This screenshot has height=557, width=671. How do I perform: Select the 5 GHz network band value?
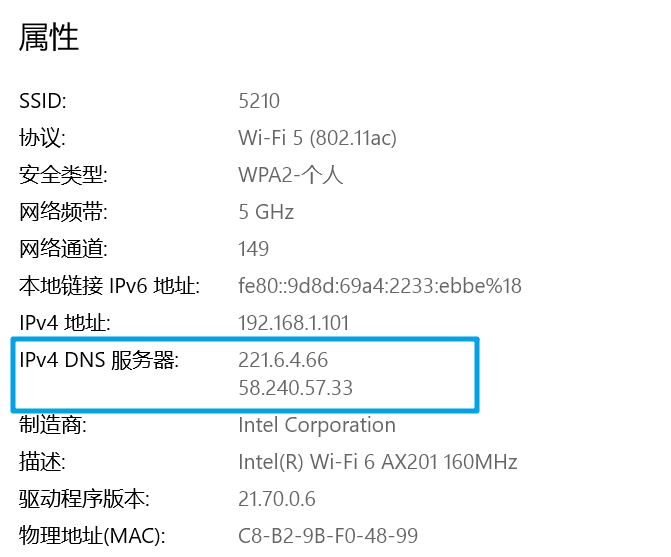[266, 212]
